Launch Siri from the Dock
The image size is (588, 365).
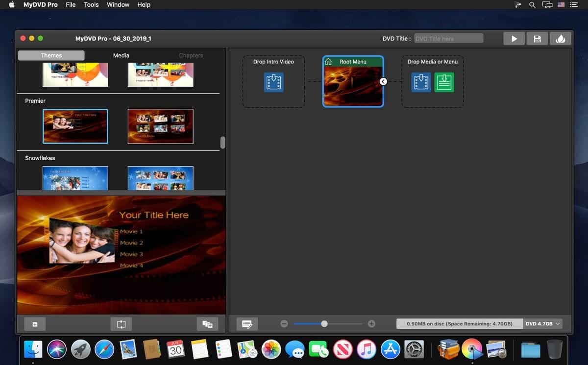57,349
